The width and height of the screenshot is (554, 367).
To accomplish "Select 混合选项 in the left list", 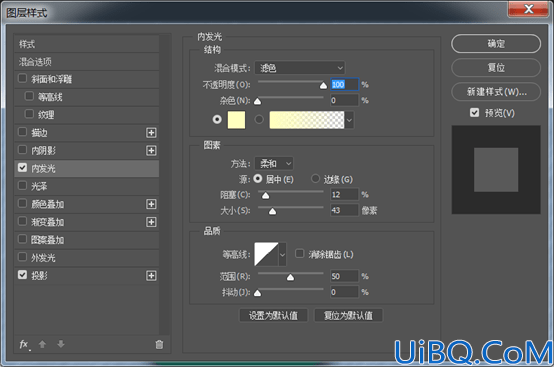I will tap(87, 62).
